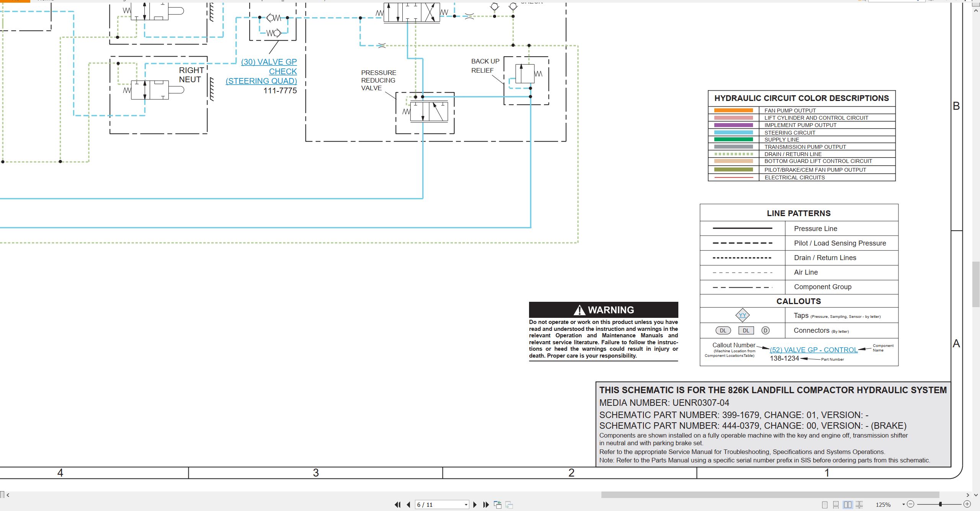Click the YY taps callout diamond

(x=742, y=315)
